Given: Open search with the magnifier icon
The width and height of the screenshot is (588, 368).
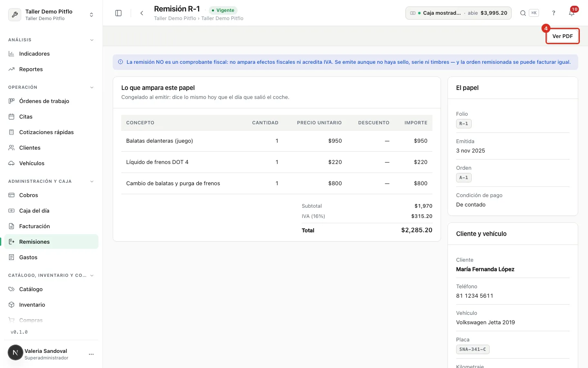Looking at the screenshot, I should pyautogui.click(x=523, y=13).
